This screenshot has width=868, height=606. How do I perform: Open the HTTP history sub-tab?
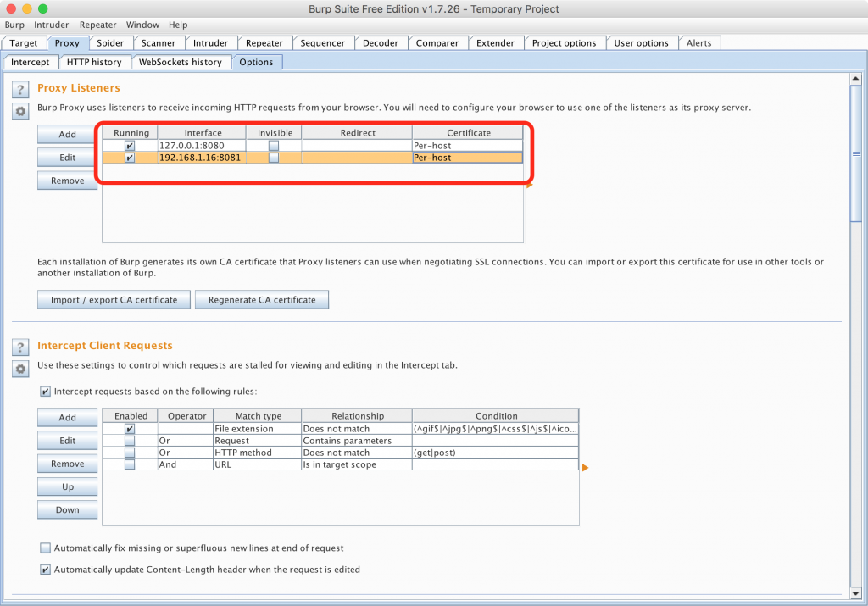tap(94, 62)
